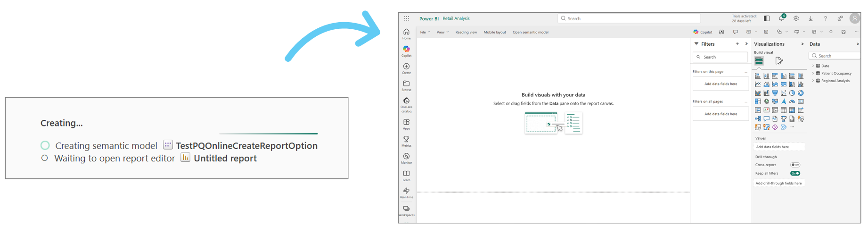
Task: Select the line chart visual
Action: tap(758, 84)
